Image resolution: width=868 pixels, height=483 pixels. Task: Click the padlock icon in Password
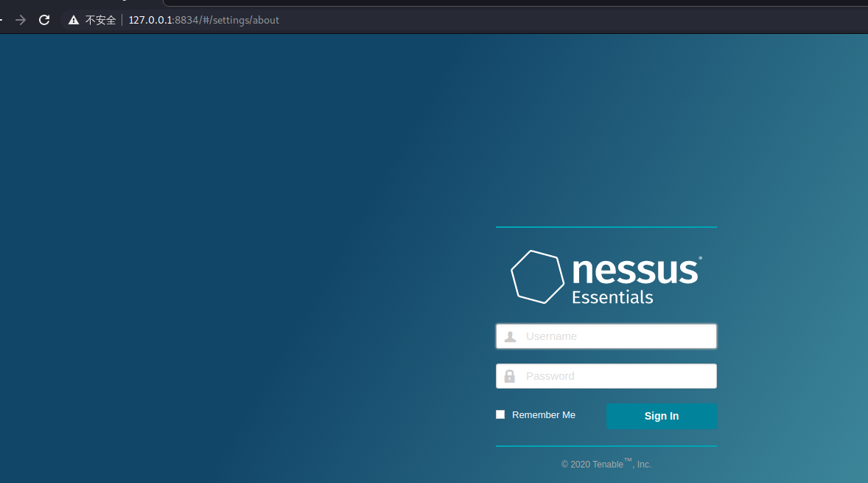point(510,376)
